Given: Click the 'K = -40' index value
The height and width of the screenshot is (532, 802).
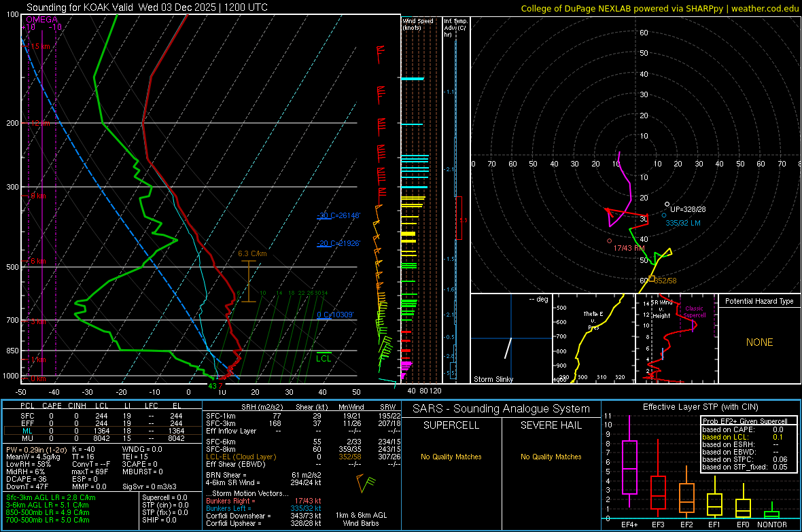Looking at the screenshot, I should click(x=84, y=449).
